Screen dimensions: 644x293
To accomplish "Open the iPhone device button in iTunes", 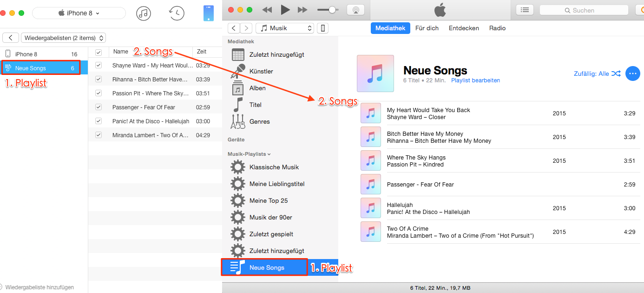I will (x=322, y=28).
